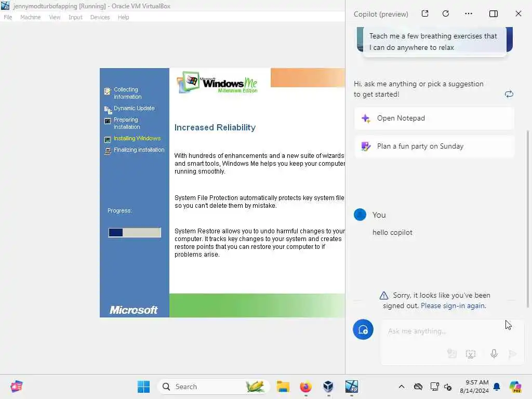Click the You user avatar
The image size is (532, 399).
point(360,215)
